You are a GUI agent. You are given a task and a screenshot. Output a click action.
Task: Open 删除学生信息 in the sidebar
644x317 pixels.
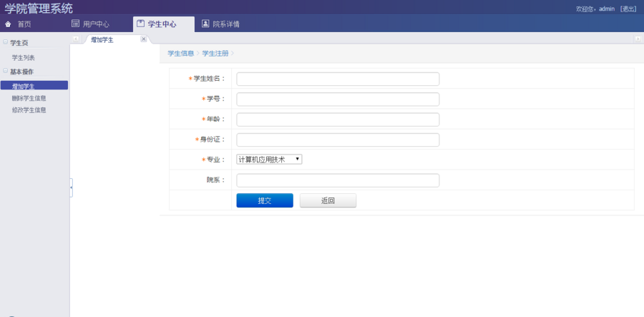29,98
